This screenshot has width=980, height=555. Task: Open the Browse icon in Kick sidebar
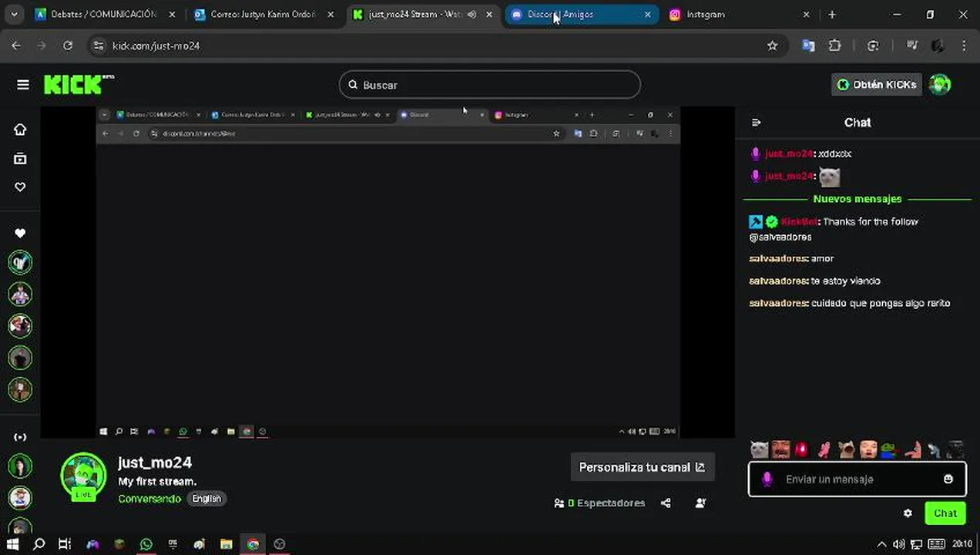[20, 159]
